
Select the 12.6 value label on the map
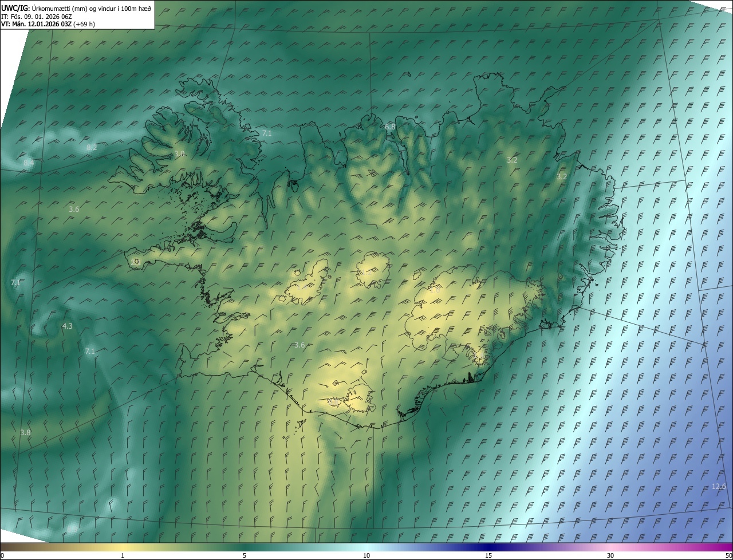point(719,487)
